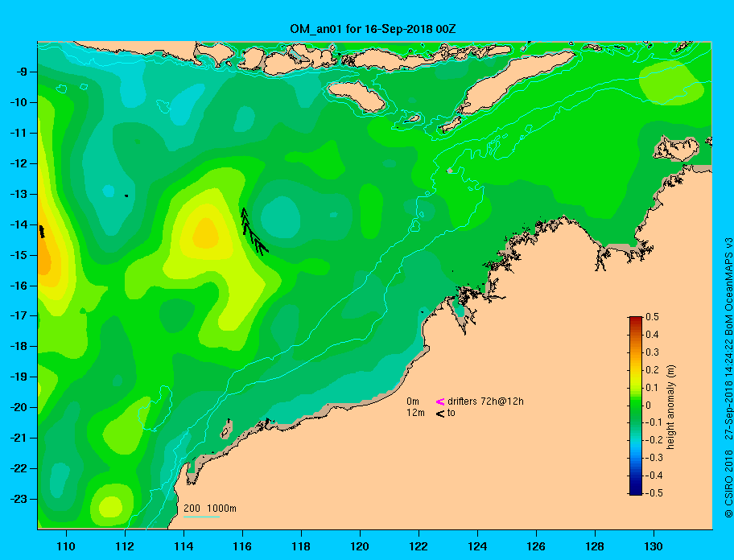Click the -14 latitude axis label
Screen dimensions: 734x560
pyautogui.click(x=19, y=224)
